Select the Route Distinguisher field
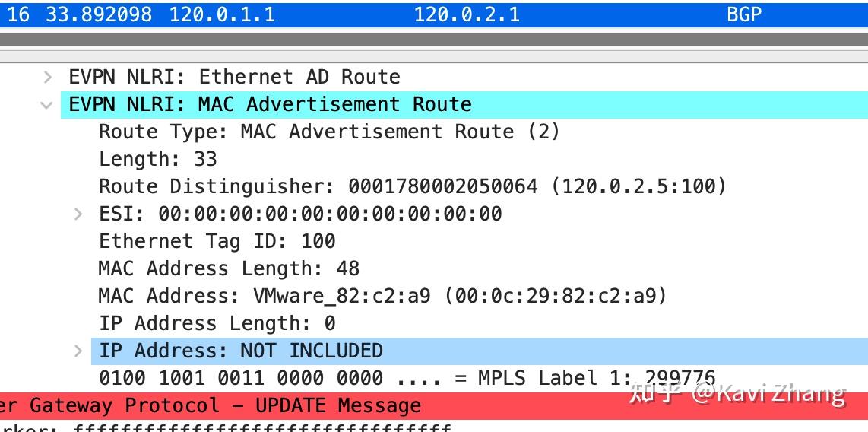Screen dimensions: 868x432 pyautogui.click(x=412, y=186)
